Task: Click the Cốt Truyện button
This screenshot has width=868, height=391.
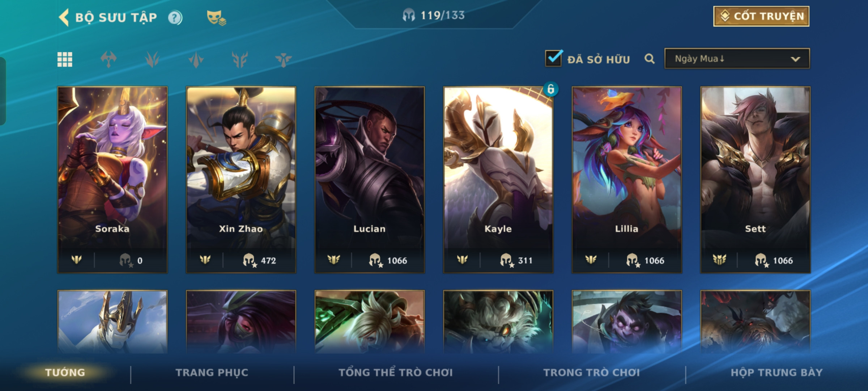Action: coord(761,16)
